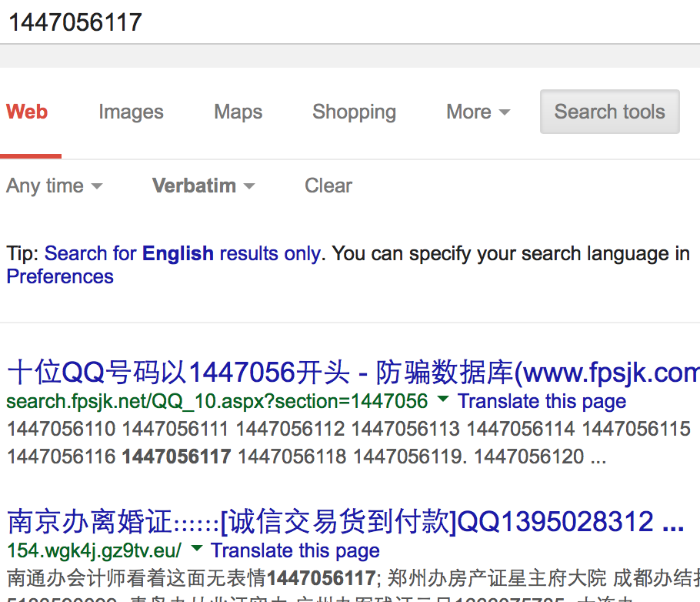The height and width of the screenshot is (602, 700).
Task: Click the 154.wgk4j.gz9tv.eu green URL text
Action: click(94, 550)
